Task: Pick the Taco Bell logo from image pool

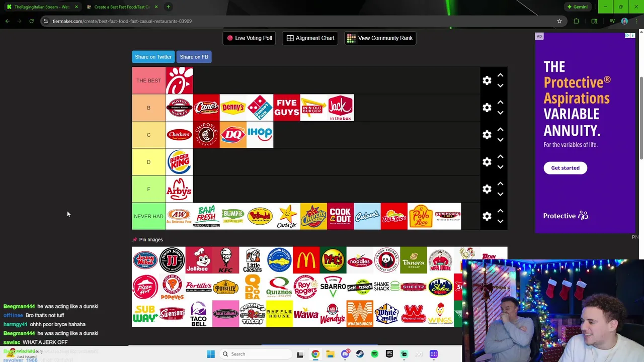Action: 199,314
